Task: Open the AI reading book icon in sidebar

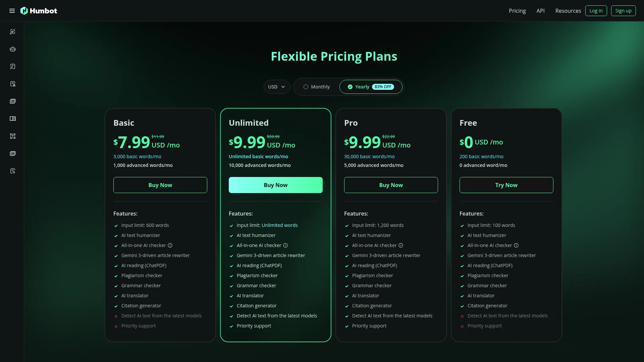Action: point(13,119)
